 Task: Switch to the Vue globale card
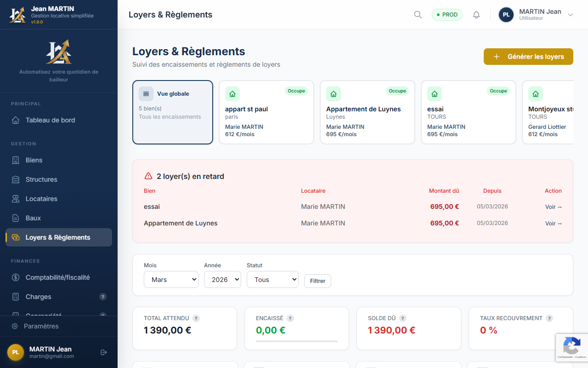pos(172,112)
